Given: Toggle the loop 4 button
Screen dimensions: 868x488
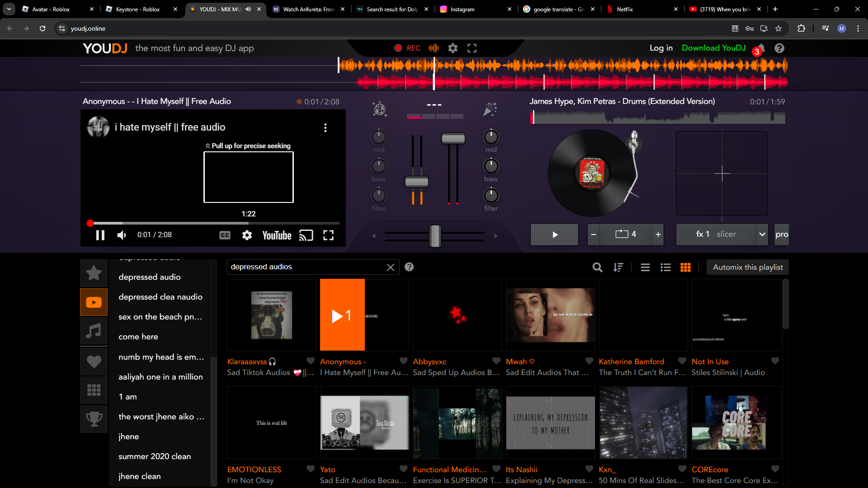Looking at the screenshot, I should coord(626,234).
